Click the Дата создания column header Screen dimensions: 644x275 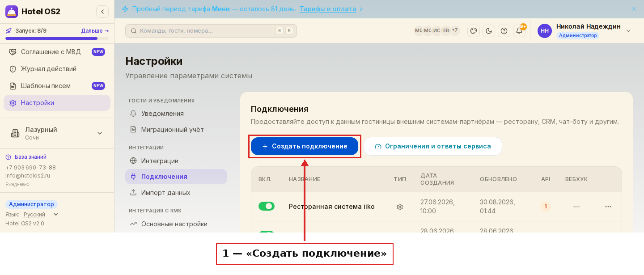437,179
